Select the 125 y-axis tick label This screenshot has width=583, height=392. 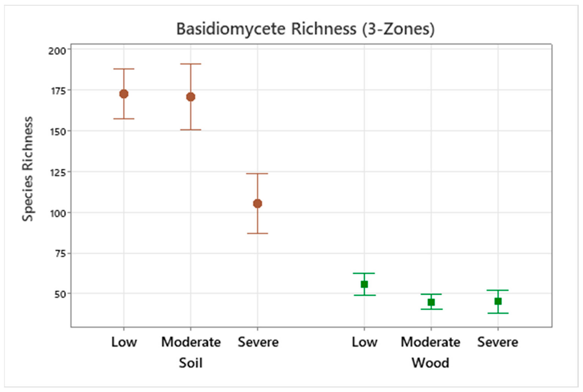58,173
